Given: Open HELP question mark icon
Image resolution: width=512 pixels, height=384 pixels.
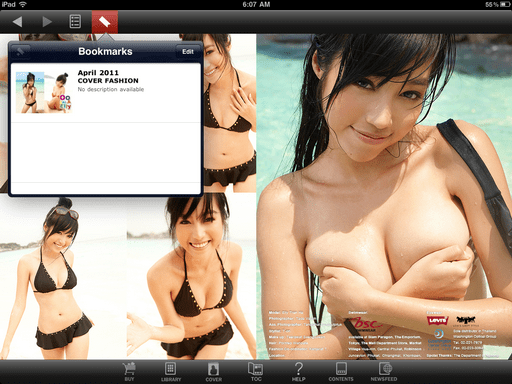Looking at the screenshot, I should pos(299,372).
